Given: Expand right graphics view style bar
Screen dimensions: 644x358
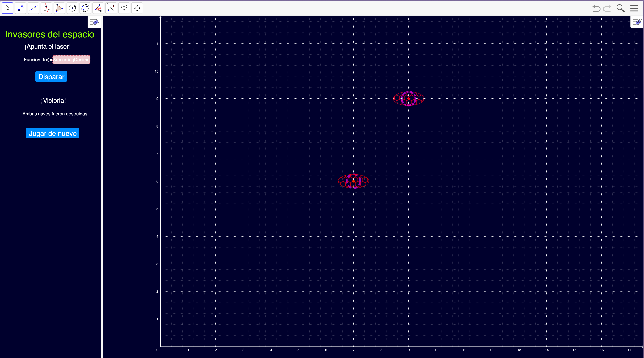Looking at the screenshot, I should [x=637, y=22].
